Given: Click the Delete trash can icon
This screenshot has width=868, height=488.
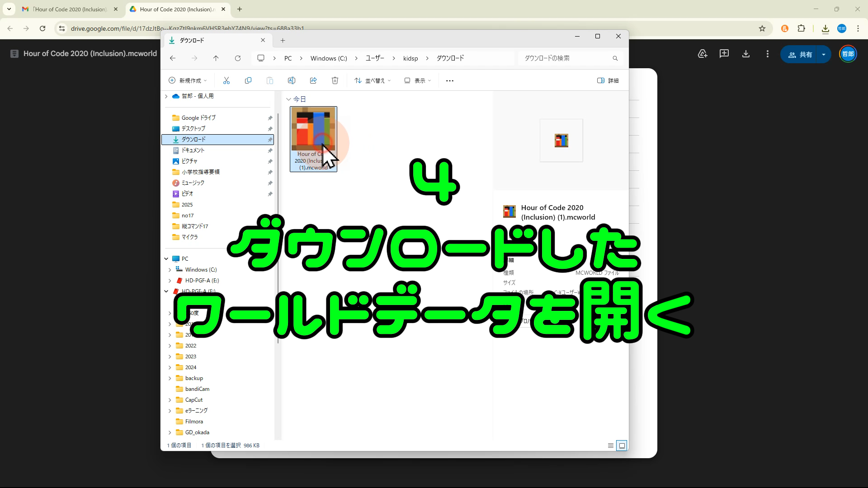Looking at the screenshot, I should (335, 80).
